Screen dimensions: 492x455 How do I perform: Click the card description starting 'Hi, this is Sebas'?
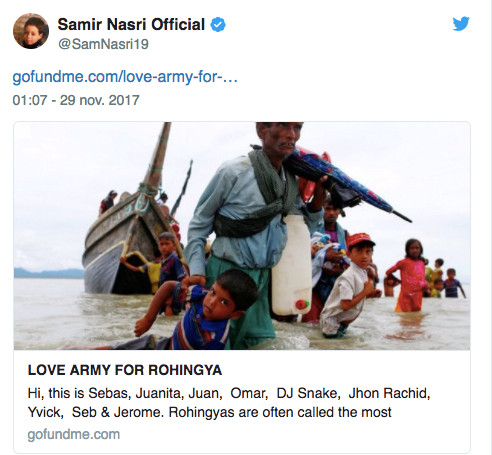(229, 403)
